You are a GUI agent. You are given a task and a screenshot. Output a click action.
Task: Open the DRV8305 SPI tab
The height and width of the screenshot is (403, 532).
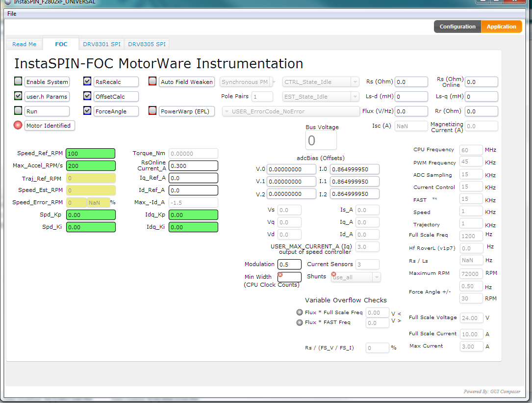pyautogui.click(x=147, y=44)
